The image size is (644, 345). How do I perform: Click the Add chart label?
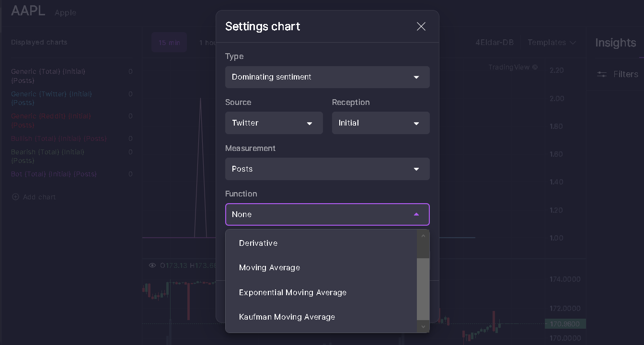point(39,197)
